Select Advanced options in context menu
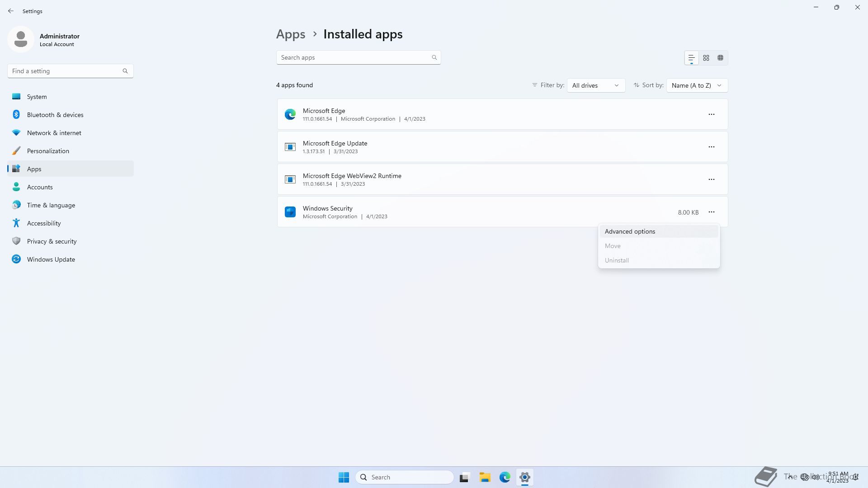Viewport: 868px width, 488px height. point(630,231)
